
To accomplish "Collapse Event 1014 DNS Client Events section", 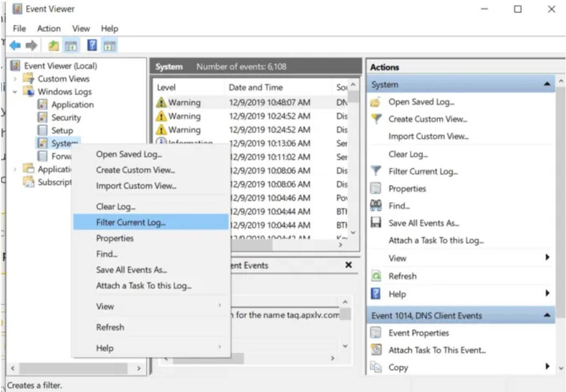I will pos(547,316).
